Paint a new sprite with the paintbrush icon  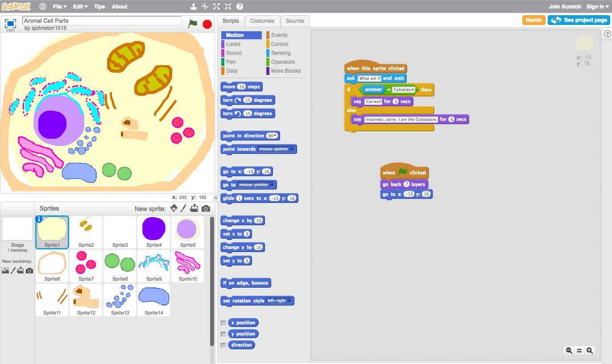tap(183, 208)
